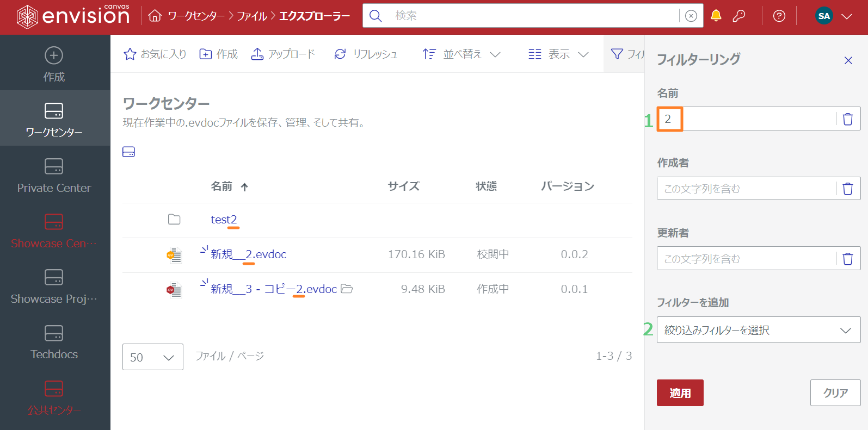Screen dimensions: 868x430
Task: Open notifications bell
Action: click(x=716, y=16)
